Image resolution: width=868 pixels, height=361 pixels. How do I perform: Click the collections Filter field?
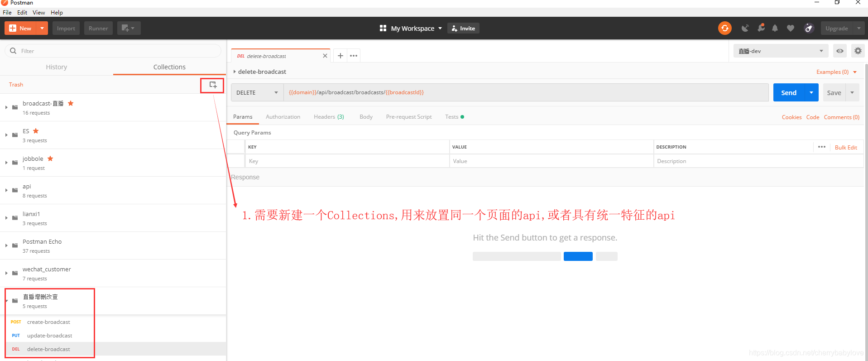113,51
